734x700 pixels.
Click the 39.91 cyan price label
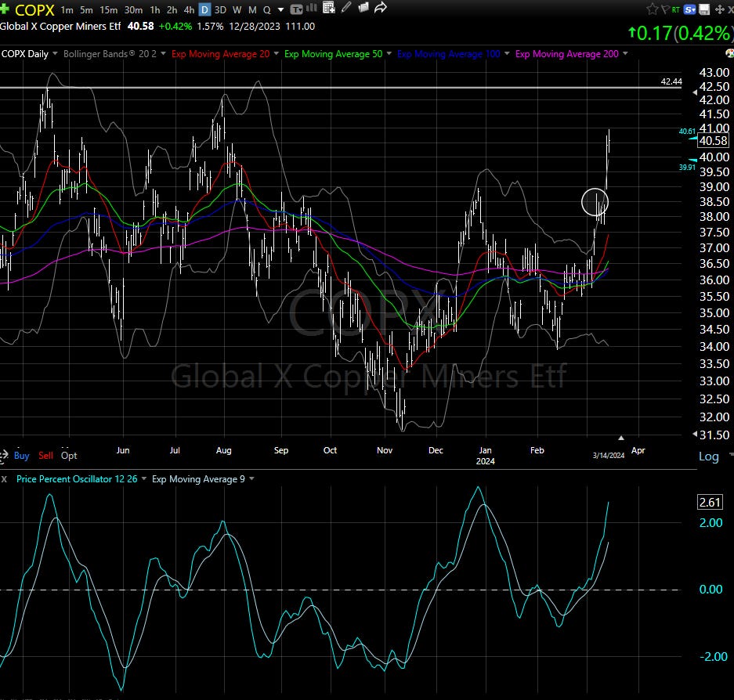687,167
